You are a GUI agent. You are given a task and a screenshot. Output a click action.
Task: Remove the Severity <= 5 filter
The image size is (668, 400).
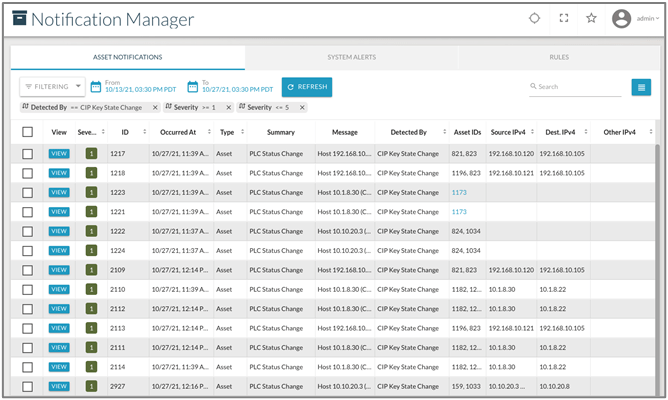click(302, 107)
